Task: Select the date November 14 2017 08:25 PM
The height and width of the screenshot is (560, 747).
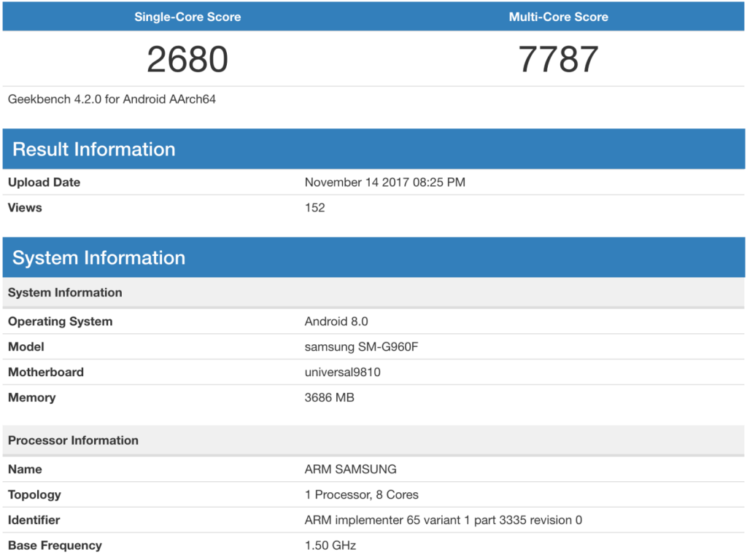Action: pos(385,182)
